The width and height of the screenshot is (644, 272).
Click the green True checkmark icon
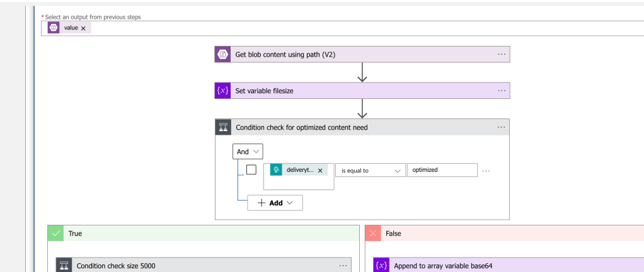tap(55, 234)
